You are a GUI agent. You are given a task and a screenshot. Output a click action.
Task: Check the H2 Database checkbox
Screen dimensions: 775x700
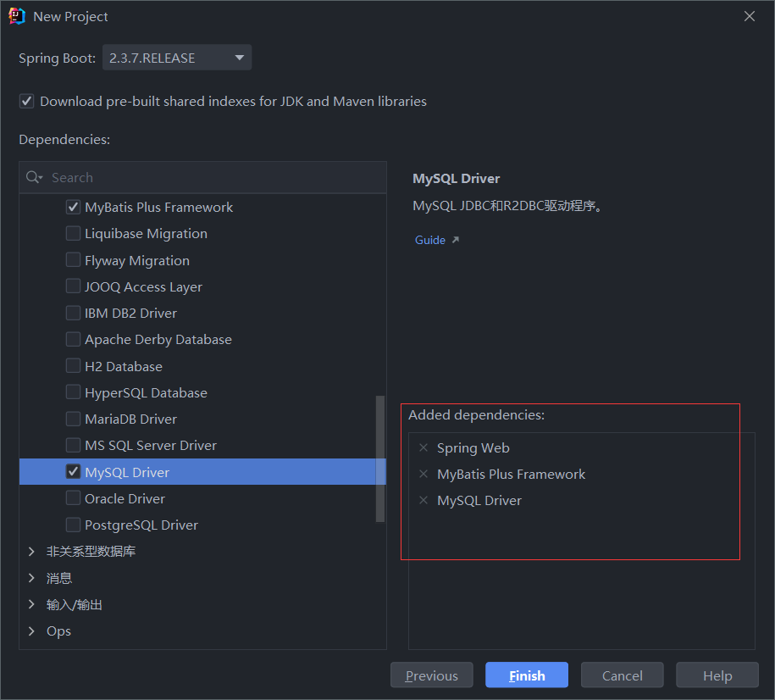pos(73,365)
